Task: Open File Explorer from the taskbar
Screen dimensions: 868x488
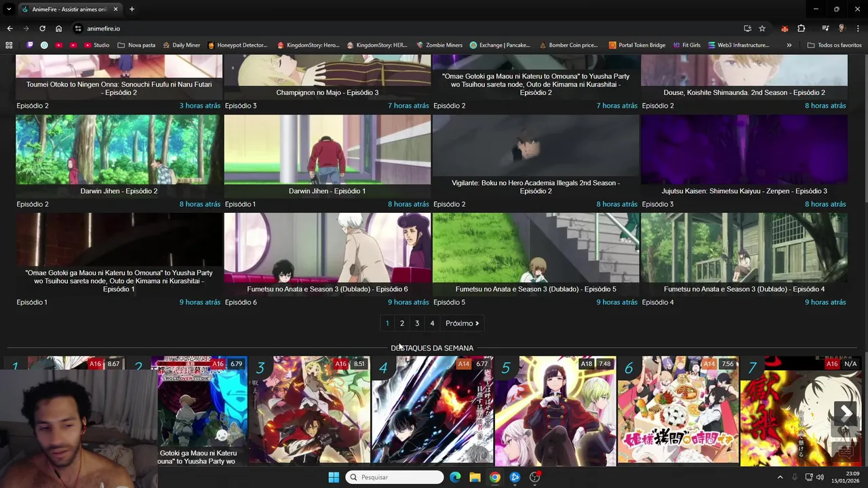Action: pyautogui.click(x=475, y=477)
